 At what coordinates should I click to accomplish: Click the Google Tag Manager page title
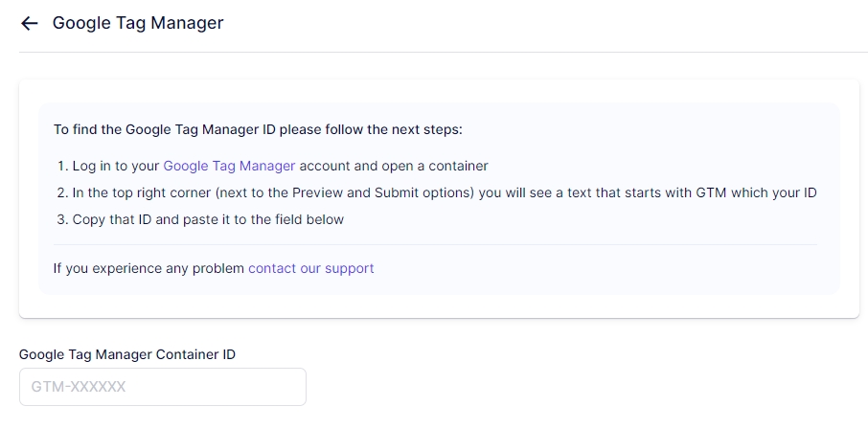137,23
